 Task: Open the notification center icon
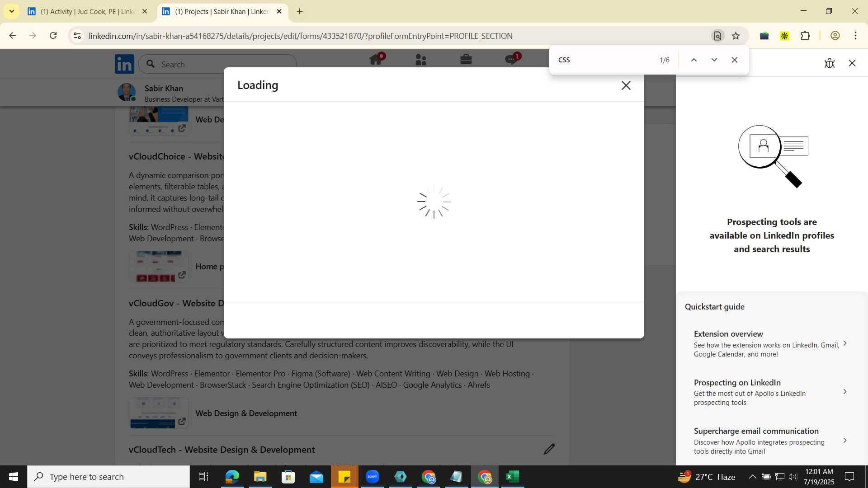click(x=849, y=477)
